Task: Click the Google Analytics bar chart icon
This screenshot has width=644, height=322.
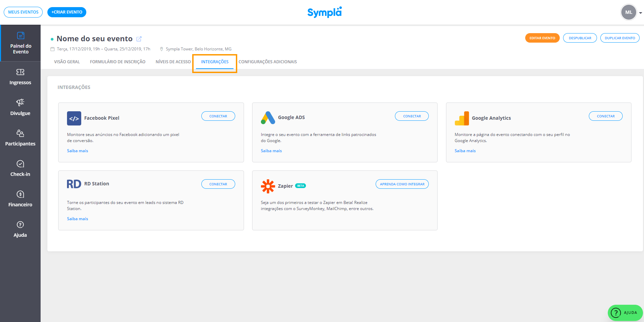Action: (x=462, y=118)
